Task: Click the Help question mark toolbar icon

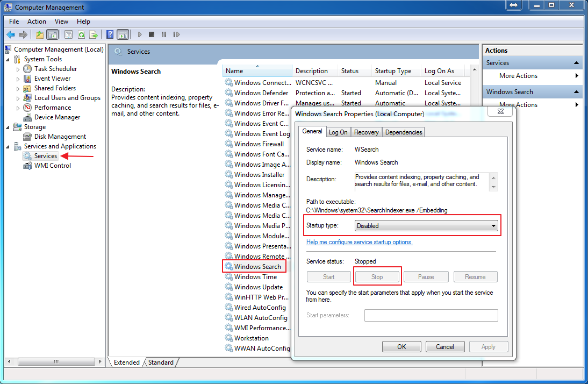Action: (x=110, y=34)
